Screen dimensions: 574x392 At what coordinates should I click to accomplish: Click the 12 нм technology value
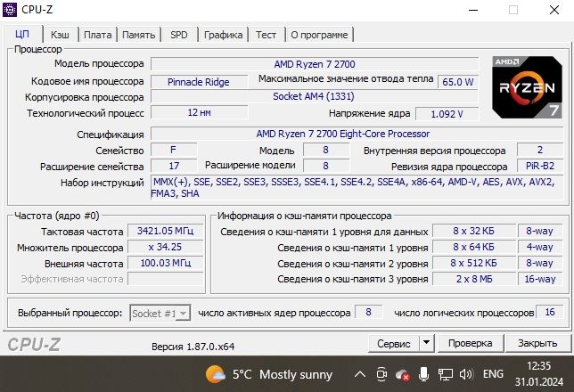click(199, 112)
